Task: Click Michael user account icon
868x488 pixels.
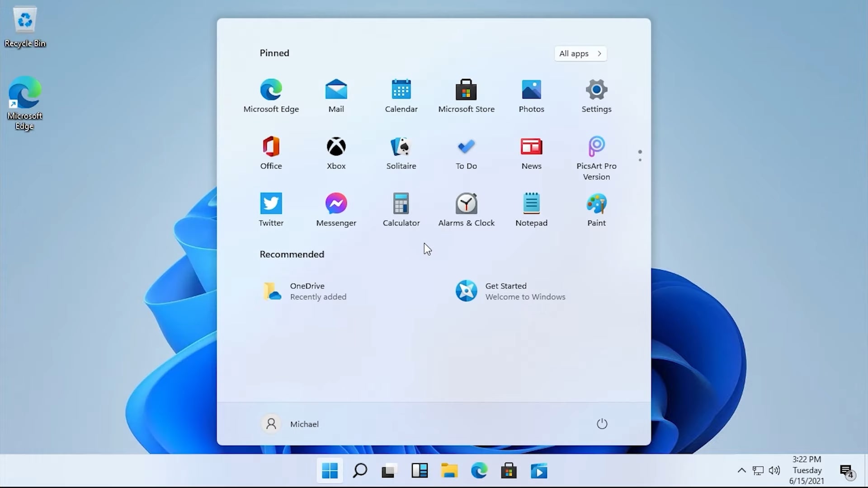Action: 271,424
